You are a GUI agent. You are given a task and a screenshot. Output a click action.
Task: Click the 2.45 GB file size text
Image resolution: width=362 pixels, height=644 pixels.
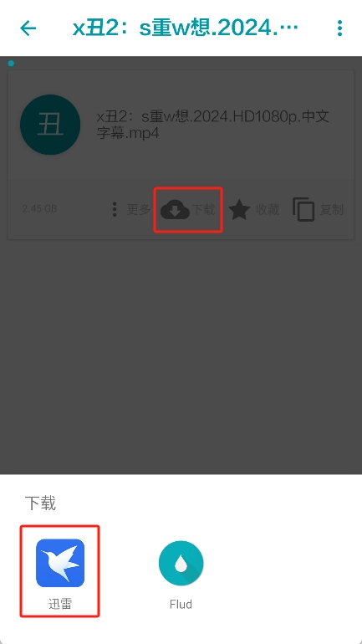tap(39, 208)
